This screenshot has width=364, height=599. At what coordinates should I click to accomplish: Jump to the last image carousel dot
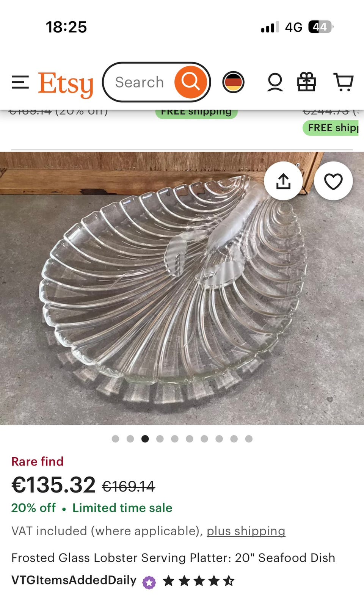click(x=249, y=439)
